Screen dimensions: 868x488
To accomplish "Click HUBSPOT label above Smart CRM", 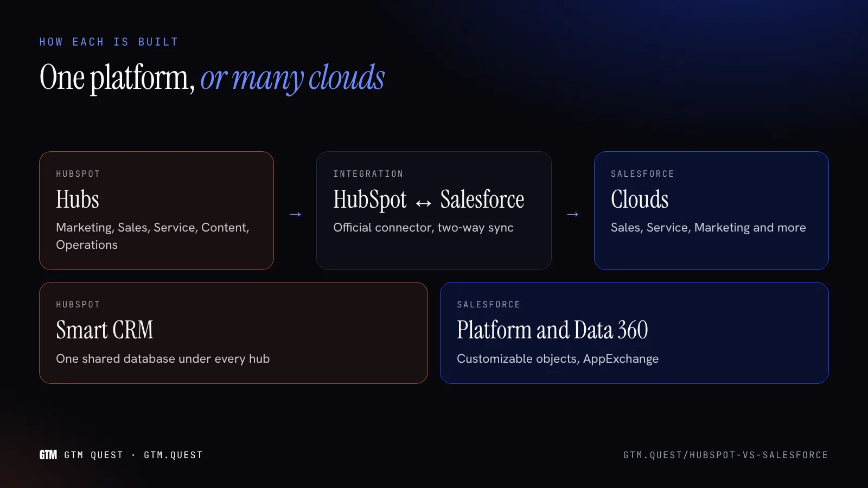I will click(x=78, y=305).
